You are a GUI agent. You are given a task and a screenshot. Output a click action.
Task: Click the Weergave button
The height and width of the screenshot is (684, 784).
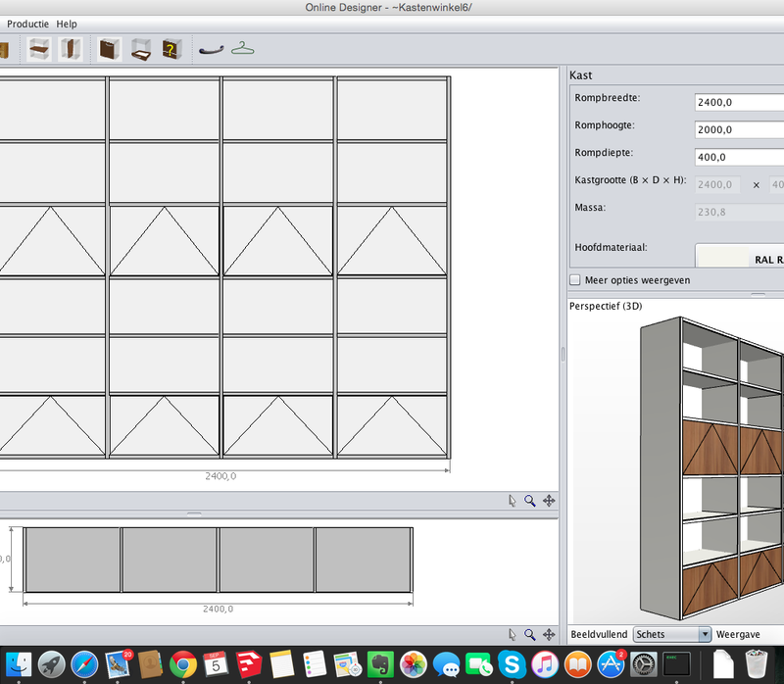point(739,634)
